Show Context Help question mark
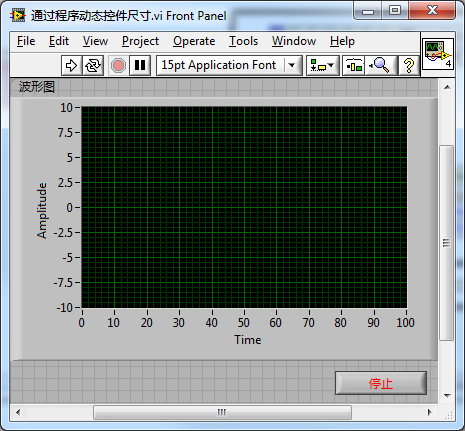Screen dimensions: 465x431 (x=409, y=65)
